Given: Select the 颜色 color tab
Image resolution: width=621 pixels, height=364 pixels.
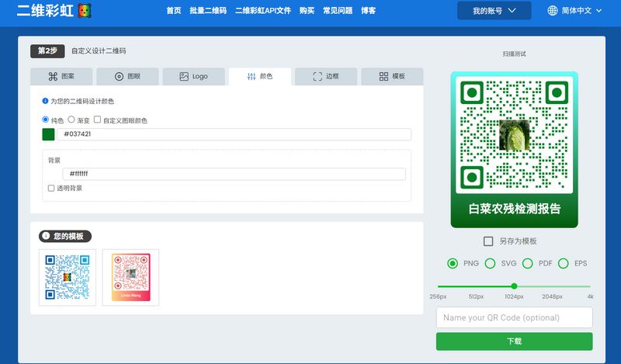Looking at the screenshot, I should (x=260, y=76).
